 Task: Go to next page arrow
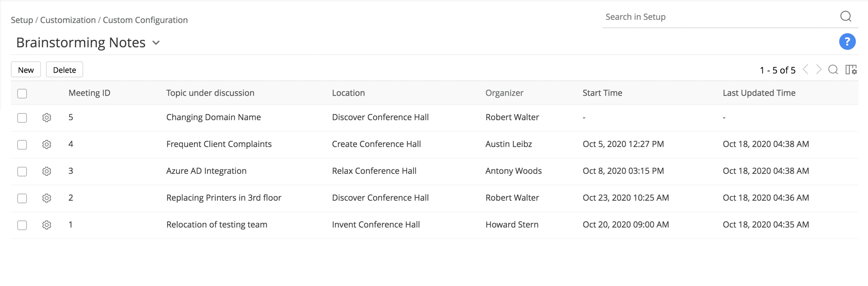819,70
